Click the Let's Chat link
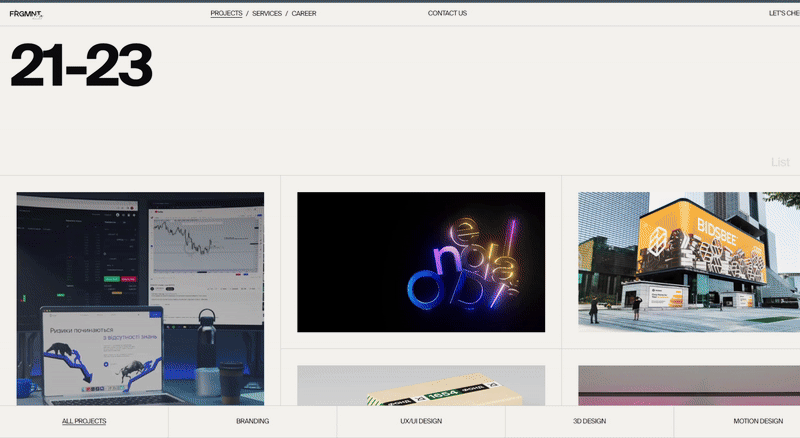The image size is (800, 438). coord(784,13)
